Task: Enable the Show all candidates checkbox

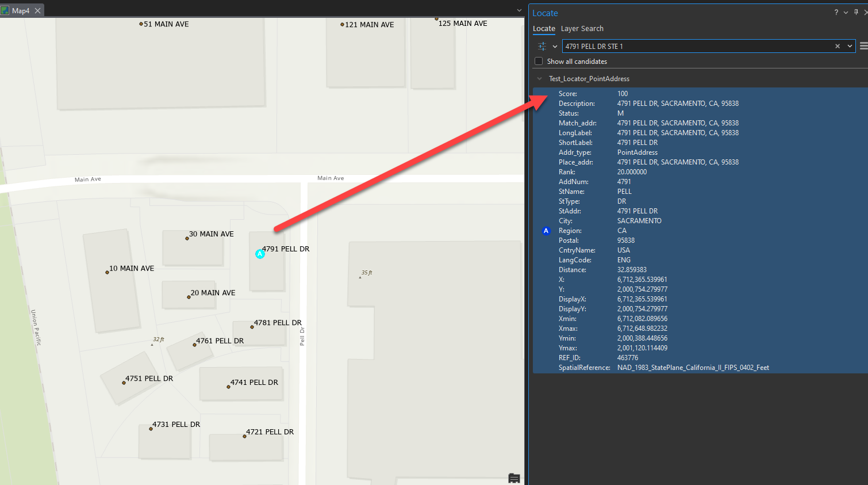Action: (x=538, y=61)
